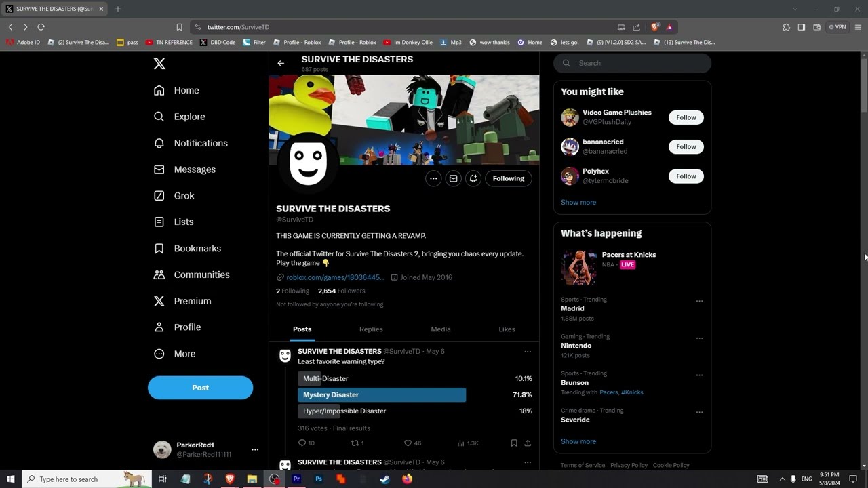The height and width of the screenshot is (488, 868).
Task: Expand the More menu in sidebar
Action: coord(174,354)
